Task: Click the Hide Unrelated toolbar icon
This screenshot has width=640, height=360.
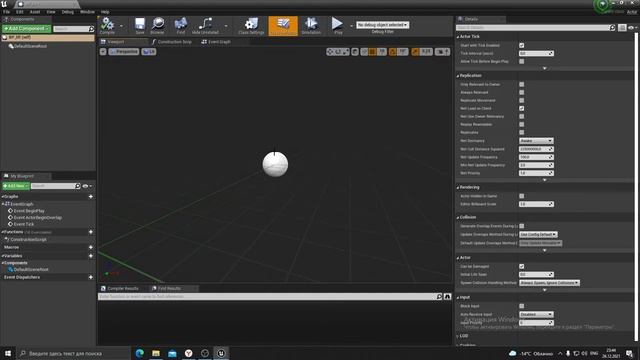Action: click(x=205, y=26)
